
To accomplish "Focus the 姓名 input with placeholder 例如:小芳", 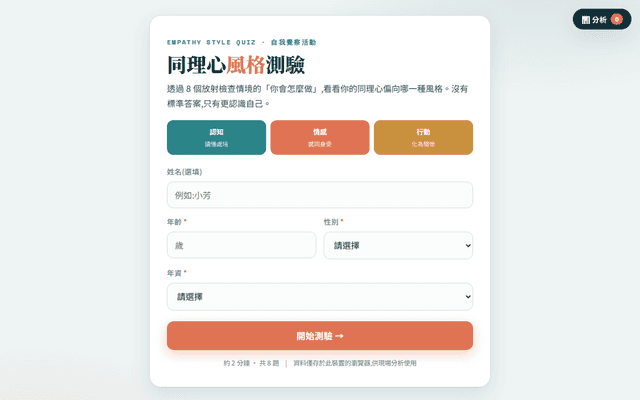I will (320, 195).
